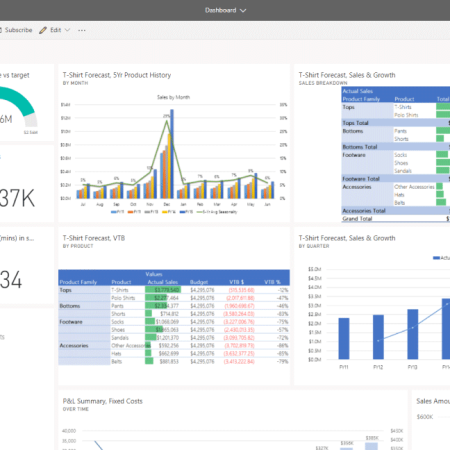450x450 pixels.
Task: Open the Sales & Growth tile subtitled Sales Breakdown
Action: pyautogui.click(x=347, y=75)
